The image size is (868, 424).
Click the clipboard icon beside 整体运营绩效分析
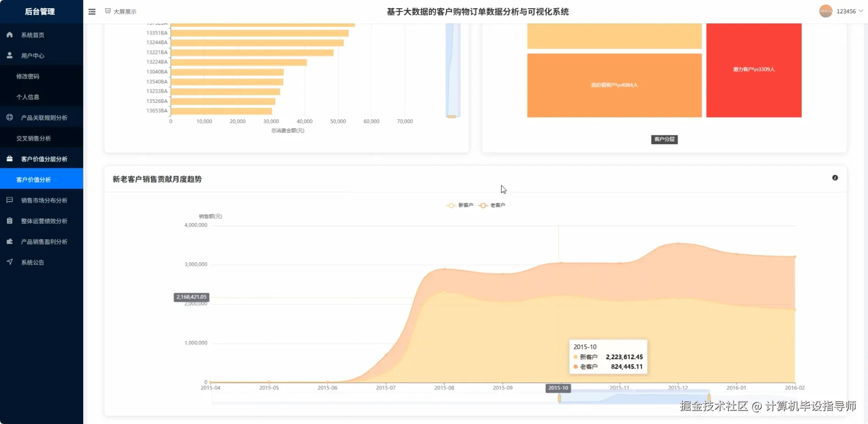pos(10,220)
